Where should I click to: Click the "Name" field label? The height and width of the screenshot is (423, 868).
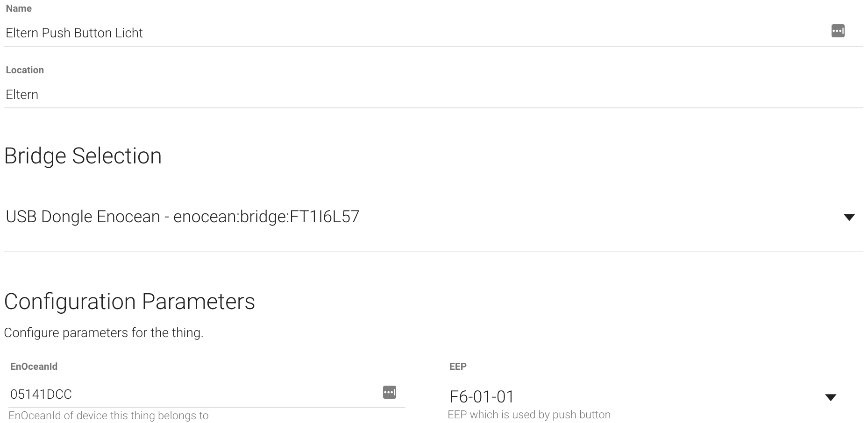pos(19,8)
